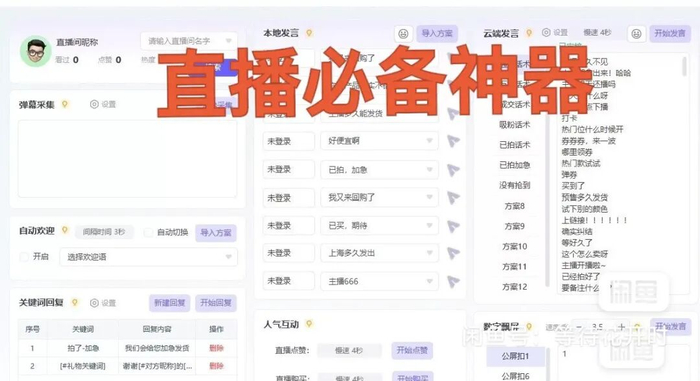The width and height of the screenshot is (700, 381).
Task: Click 导入方案 in 本地发言 panel
Action: point(437,33)
